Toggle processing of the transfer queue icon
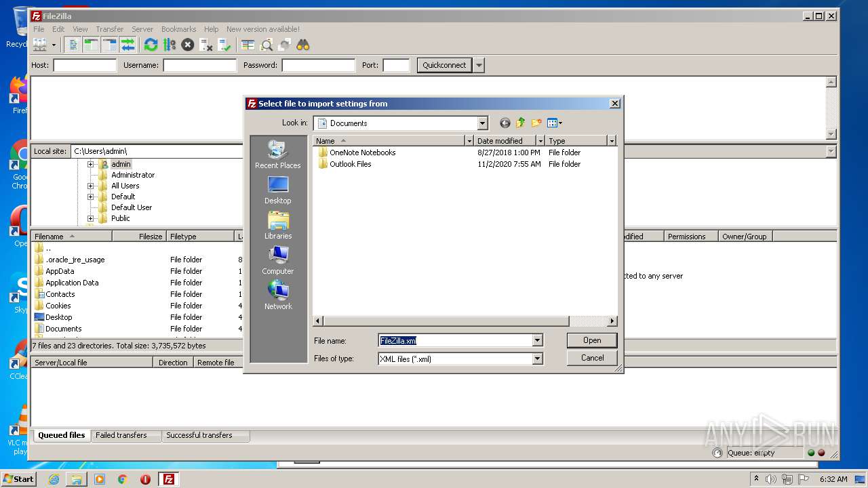The width and height of the screenshot is (868, 488). [170, 45]
